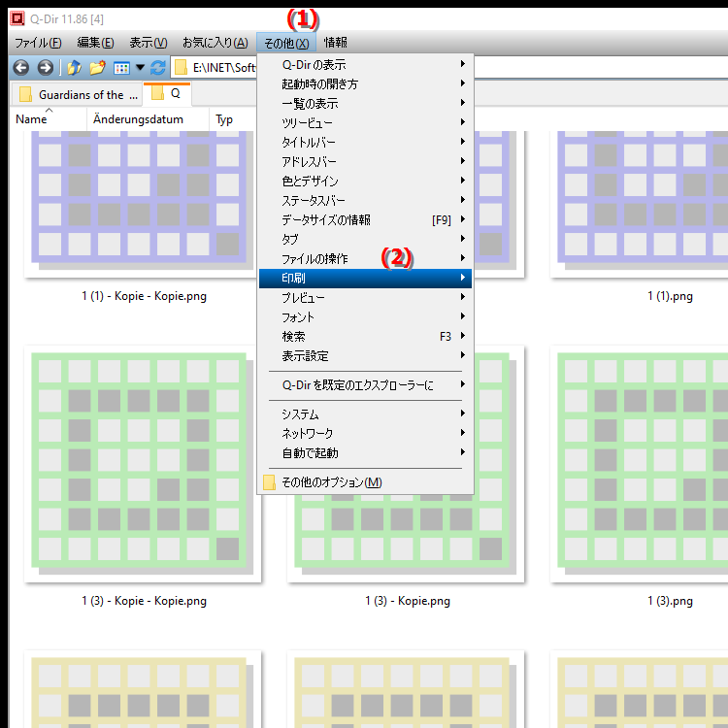The image size is (728, 728).
Task: Choose the ファイルの操作 menu entry
Action: 365,258
